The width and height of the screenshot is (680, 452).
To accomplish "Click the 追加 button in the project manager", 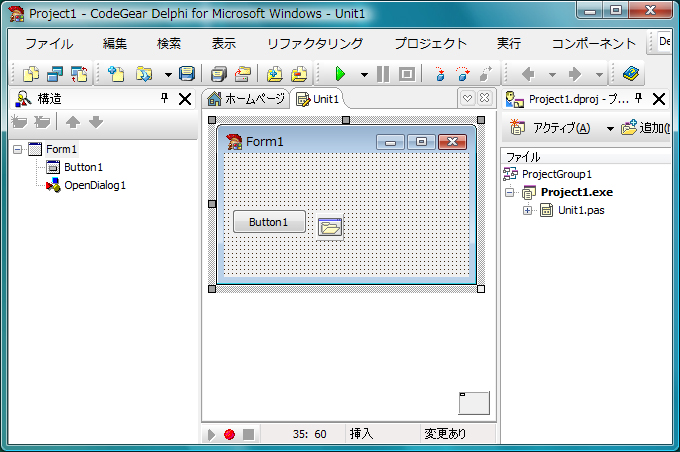I will click(x=645, y=128).
